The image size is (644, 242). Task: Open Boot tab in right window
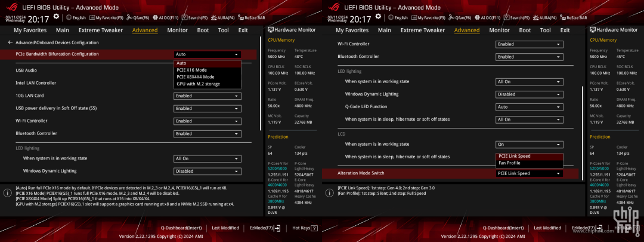tap(525, 30)
